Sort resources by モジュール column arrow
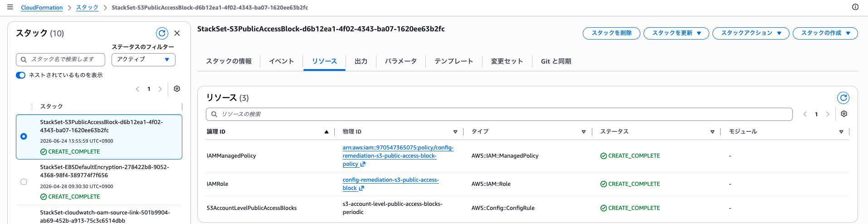The height and width of the screenshot is (224, 868). 841,132
